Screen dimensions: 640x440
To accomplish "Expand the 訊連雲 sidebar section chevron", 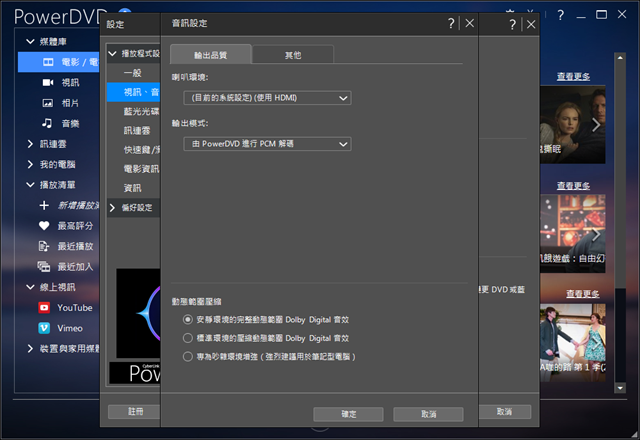I will coord(30,144).
